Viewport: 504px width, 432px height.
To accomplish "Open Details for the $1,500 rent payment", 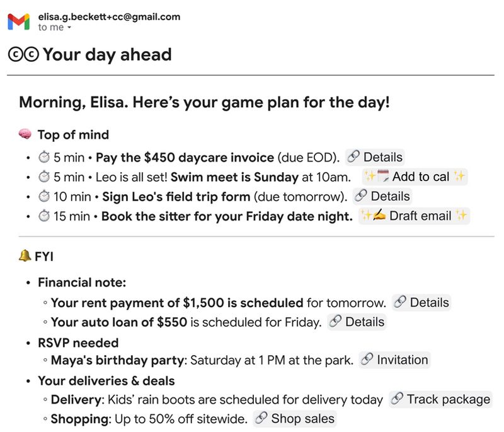I will point(421,303).
